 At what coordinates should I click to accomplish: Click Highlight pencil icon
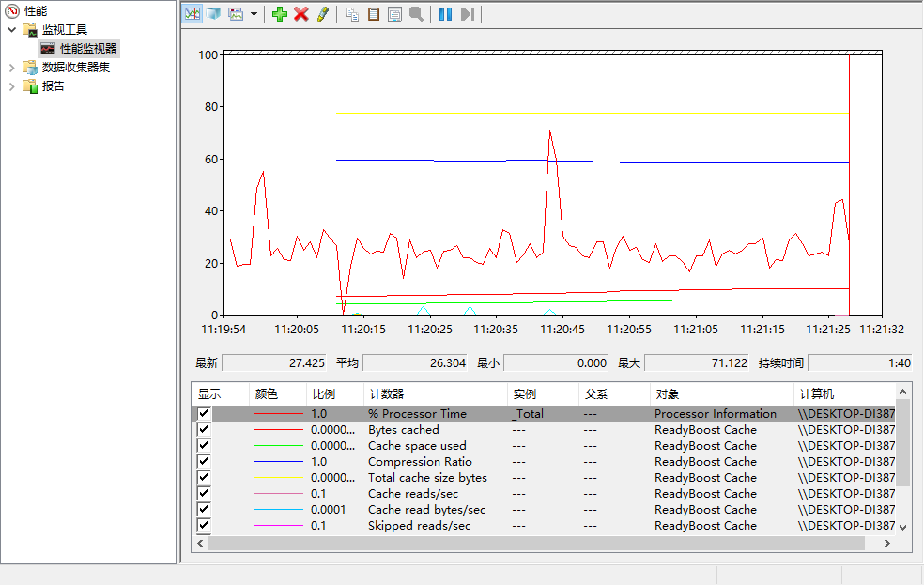pos(322,13)
